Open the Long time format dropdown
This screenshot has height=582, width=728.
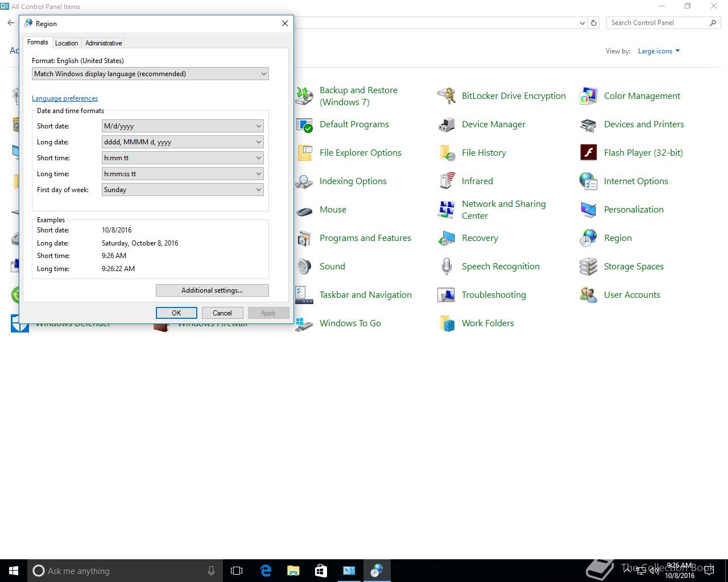[x=183, y=174]
